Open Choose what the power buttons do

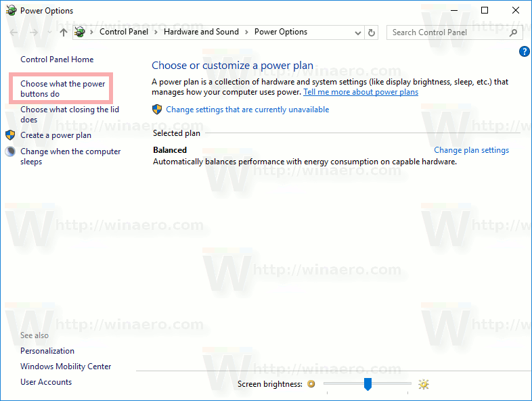pyautogui.click(x=63, y=89)
